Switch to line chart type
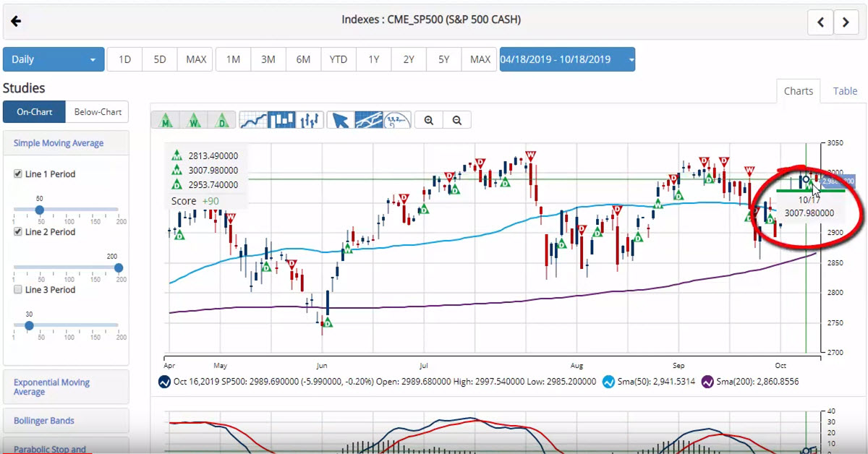This screenshot has width=868, height=454. [253, 121]
